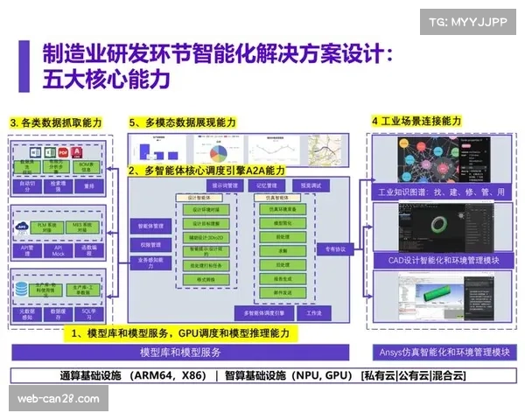Select the 设计目标理解 green box
525x420 pixels.
click(x=206, y=223)
